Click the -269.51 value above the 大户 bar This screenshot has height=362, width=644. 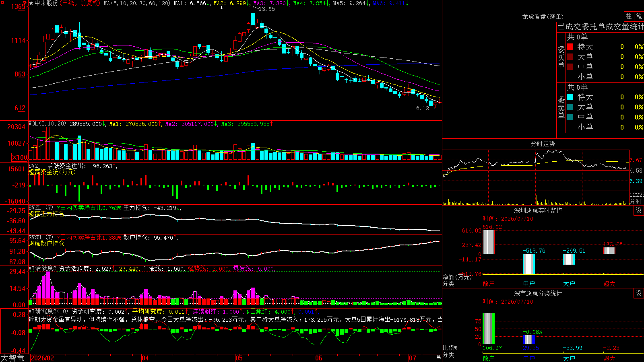(574, 251)
